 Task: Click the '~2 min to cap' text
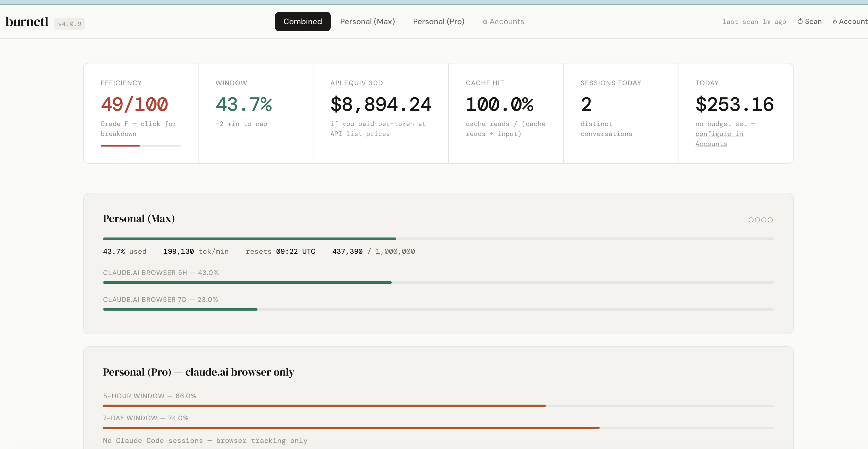click(241, 124)
